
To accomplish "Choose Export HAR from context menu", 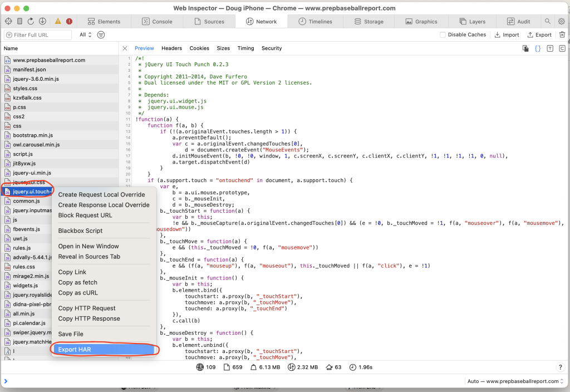I will pyautogui.click(x=104, y=350).
